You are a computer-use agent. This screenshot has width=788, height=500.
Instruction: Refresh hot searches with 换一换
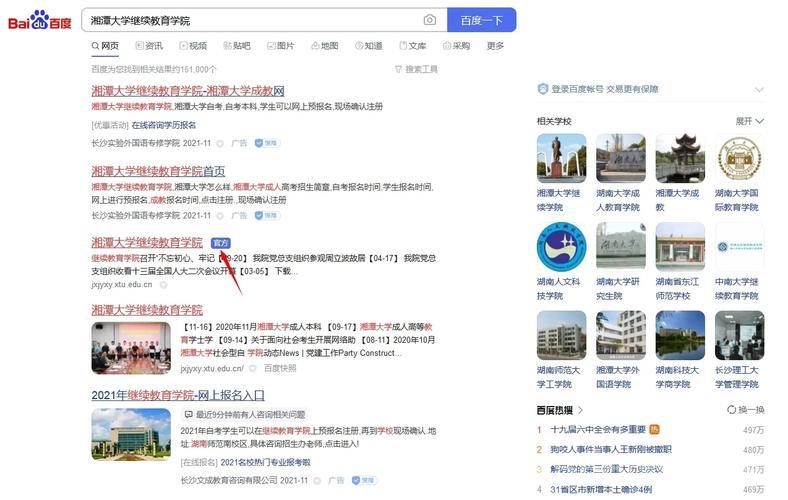[746, 410]
